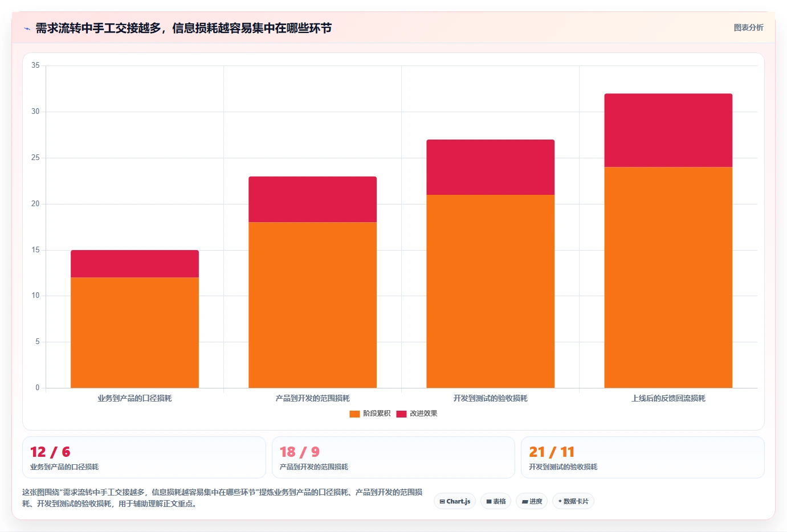Screen dimensions: 787x532
Task: Open the 18 / 9 stat card
Action: pyautogui.click(x=393, y=457)
